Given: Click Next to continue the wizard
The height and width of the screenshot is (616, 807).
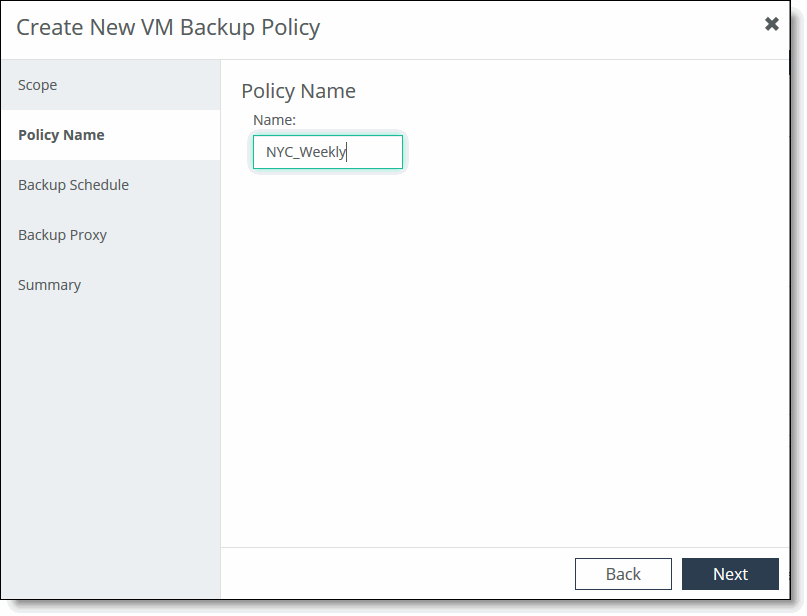Looking at the screenshot, I should point(730,574).
